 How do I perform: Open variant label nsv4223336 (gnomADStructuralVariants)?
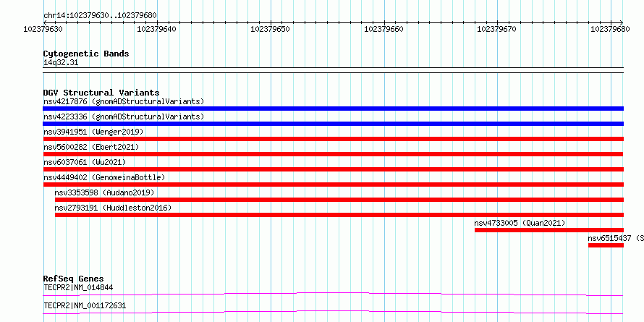pos(124,116)
